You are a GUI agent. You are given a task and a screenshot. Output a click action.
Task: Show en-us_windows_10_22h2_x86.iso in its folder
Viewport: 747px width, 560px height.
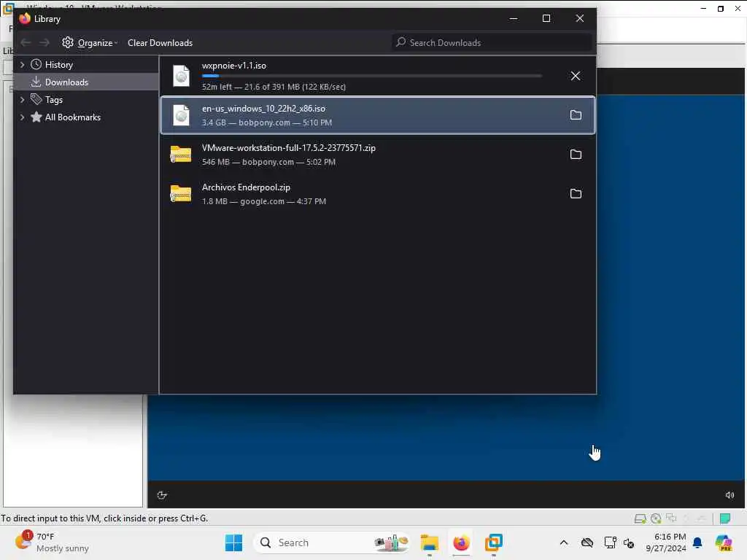coord(576,114)
